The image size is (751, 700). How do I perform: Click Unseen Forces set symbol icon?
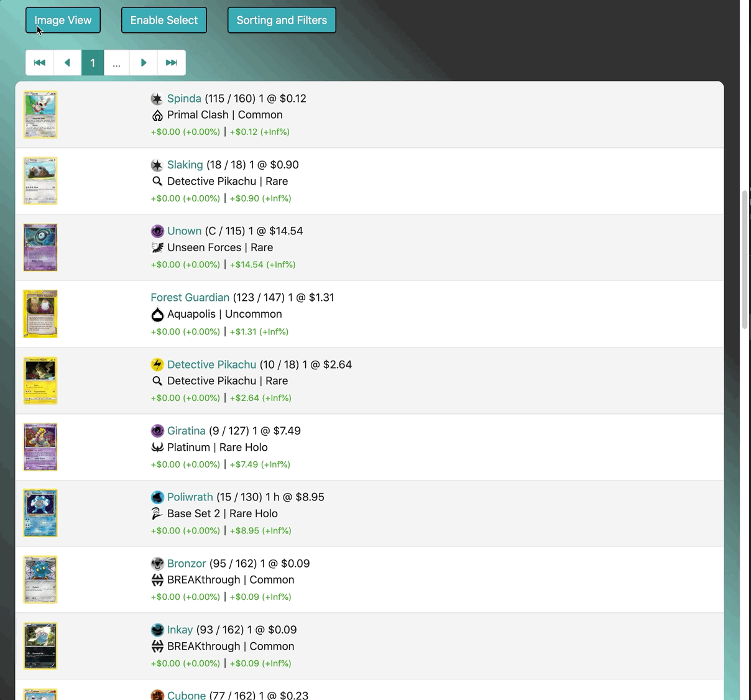point(157,247)
